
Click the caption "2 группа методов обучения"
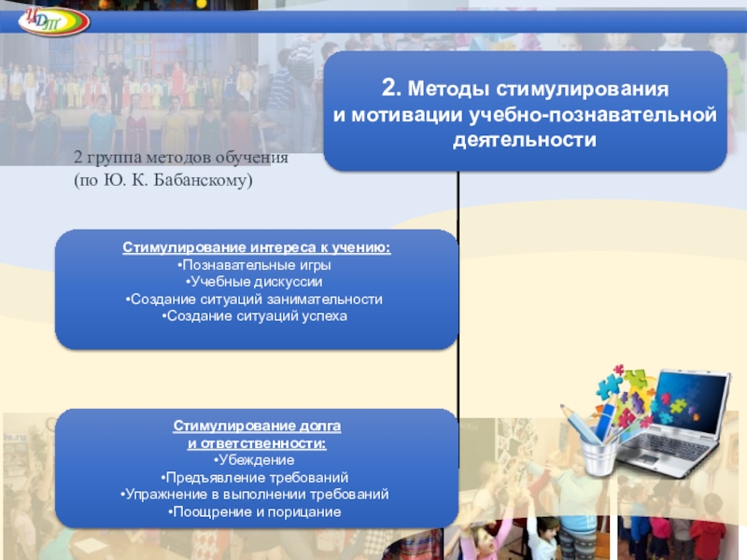(181, 158)
